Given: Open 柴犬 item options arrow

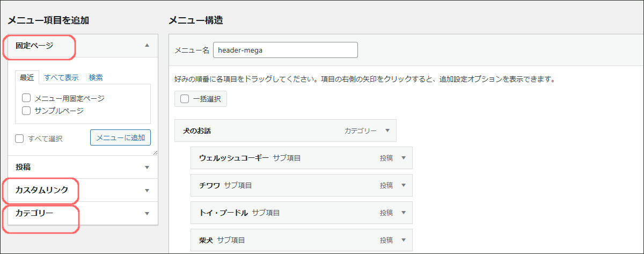Looking at the screenshot, I should pos(403,240).
